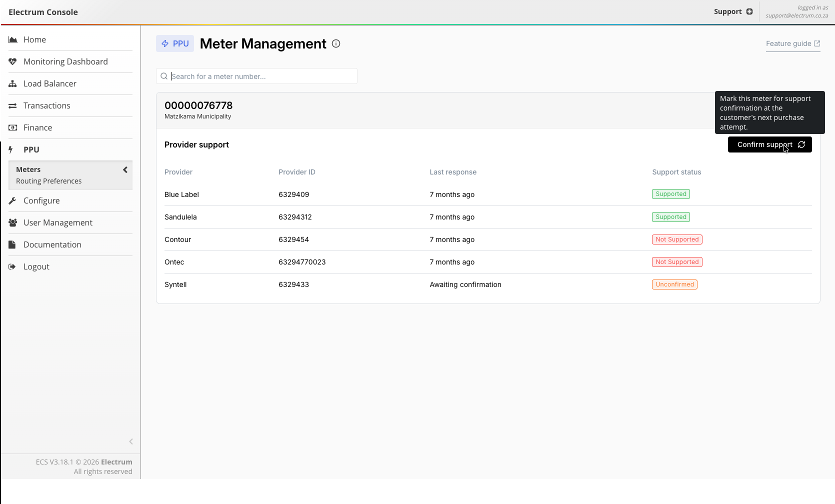The height and width of the screenshot is (504, 835).
Task: Open the Documentation menu item
Action: coord(52,244)
